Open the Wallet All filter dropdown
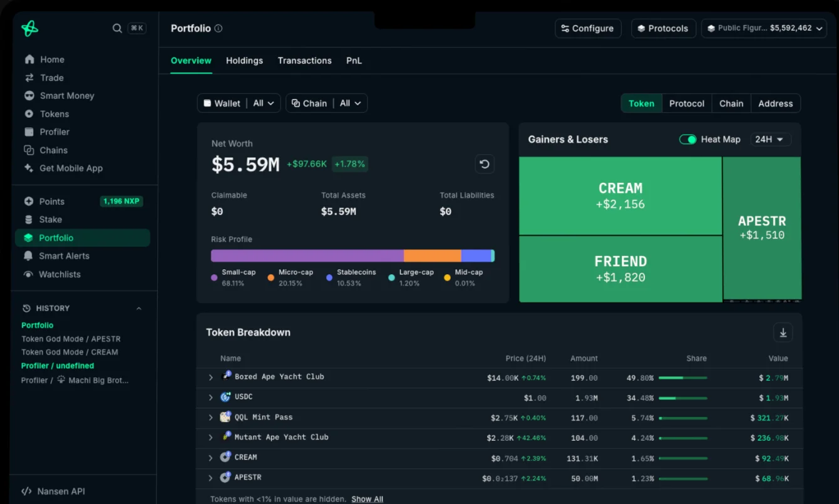The height and width of the screenshot is (504, 839). point(239,103)
